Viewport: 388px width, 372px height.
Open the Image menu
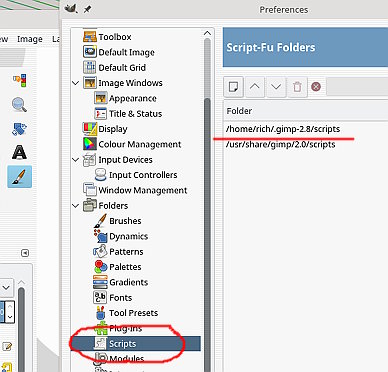pyautogui.click(x=30, y=39)
